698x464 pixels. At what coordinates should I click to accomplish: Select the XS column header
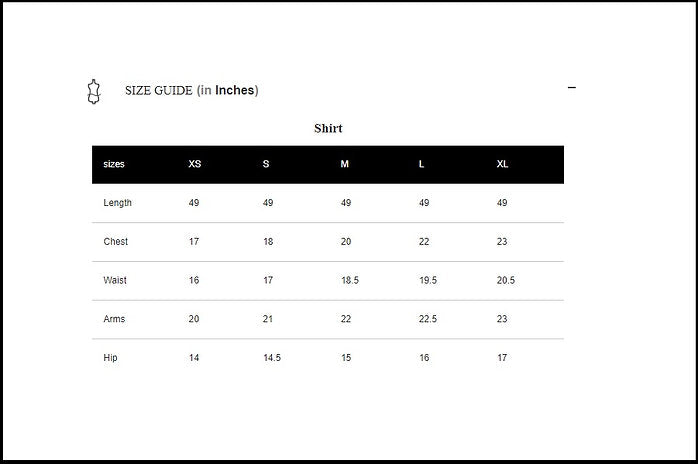[195, 164]
